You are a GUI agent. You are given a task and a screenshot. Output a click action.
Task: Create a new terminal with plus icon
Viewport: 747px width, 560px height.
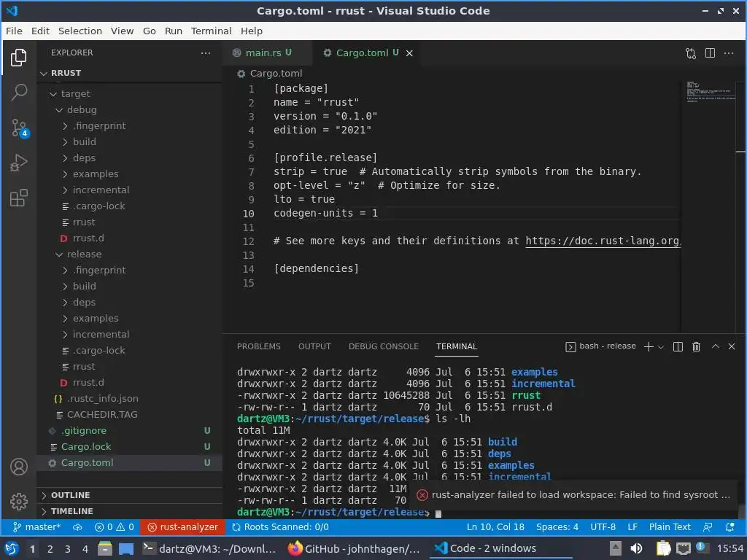coord(649,346)
